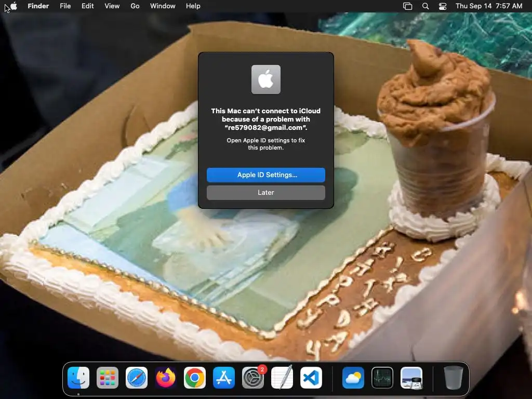Viewport: 532px width, 399px height.
Task: Open the Apple menu
Action: 14,6
